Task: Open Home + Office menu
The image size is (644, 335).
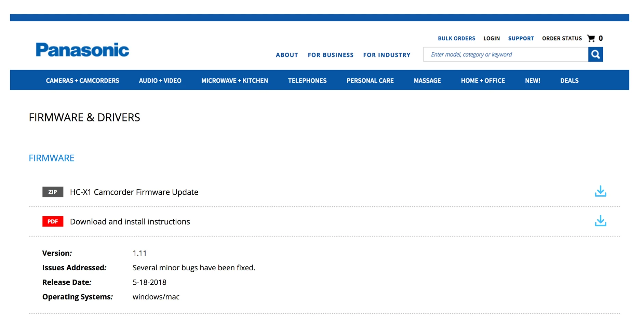Action: tap(483, 80)
